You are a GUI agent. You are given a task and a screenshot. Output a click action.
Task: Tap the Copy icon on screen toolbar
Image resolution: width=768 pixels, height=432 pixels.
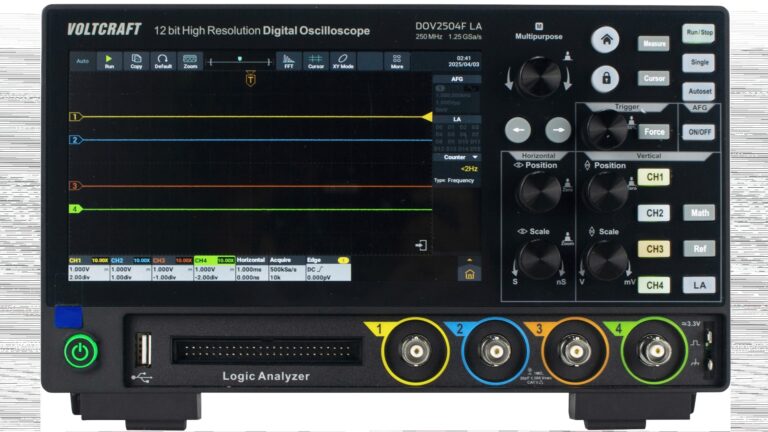coord(136,61)
